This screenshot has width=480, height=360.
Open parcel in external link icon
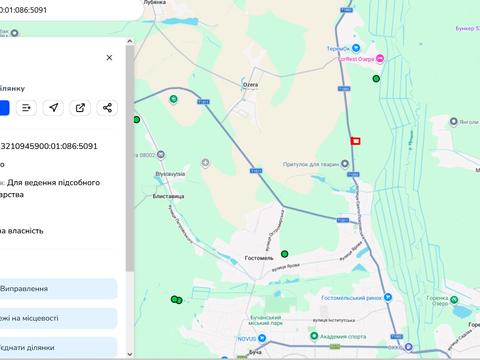click(x=80, y=108)
